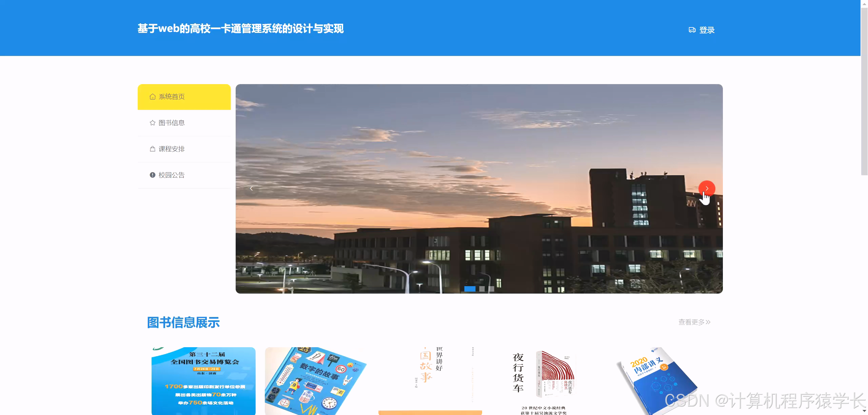Click the alert icon next to 校园公告
868x415 pixels.
click(x=152, y=175)
